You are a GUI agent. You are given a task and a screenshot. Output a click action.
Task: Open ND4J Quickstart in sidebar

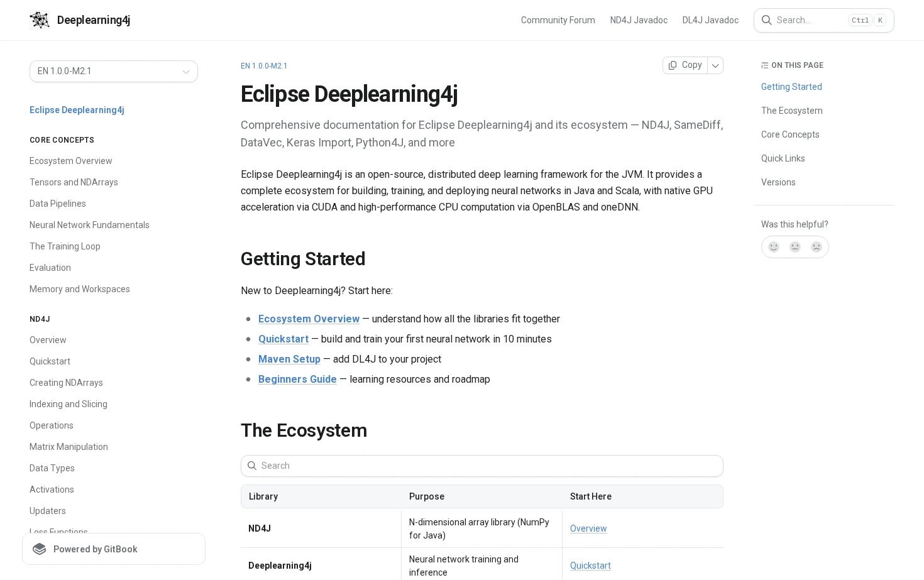click(50, 361)
